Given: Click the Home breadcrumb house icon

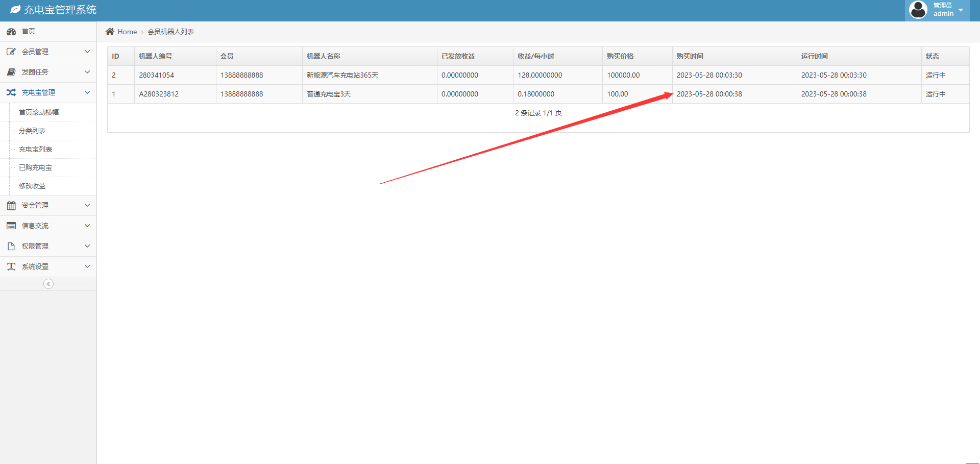Looking at the screenshot, I should coord(110,32).
